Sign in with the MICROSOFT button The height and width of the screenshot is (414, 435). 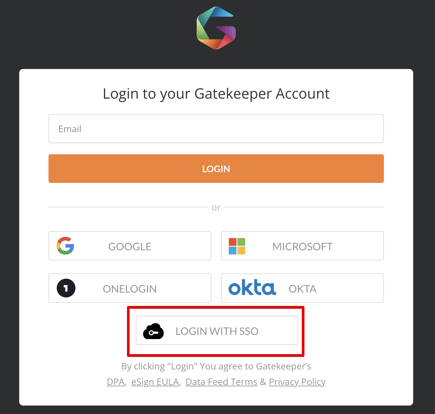point(302,246)
